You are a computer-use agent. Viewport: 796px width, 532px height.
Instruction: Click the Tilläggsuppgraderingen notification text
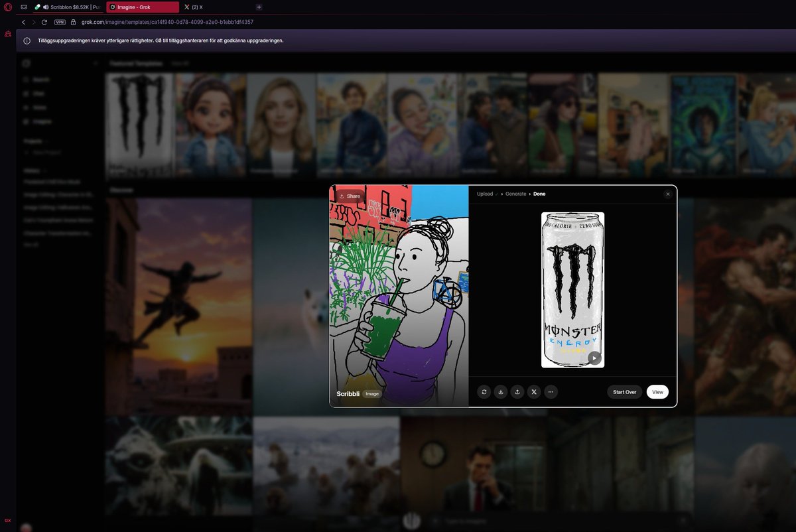click(x=161, y=40)
